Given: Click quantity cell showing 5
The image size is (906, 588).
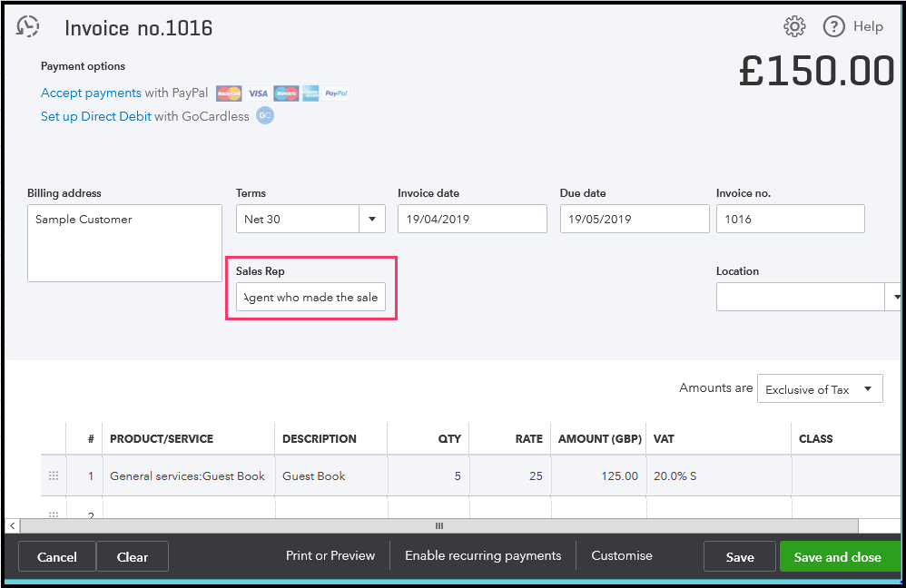Looking at the screenshot, I should coord(428,475).
